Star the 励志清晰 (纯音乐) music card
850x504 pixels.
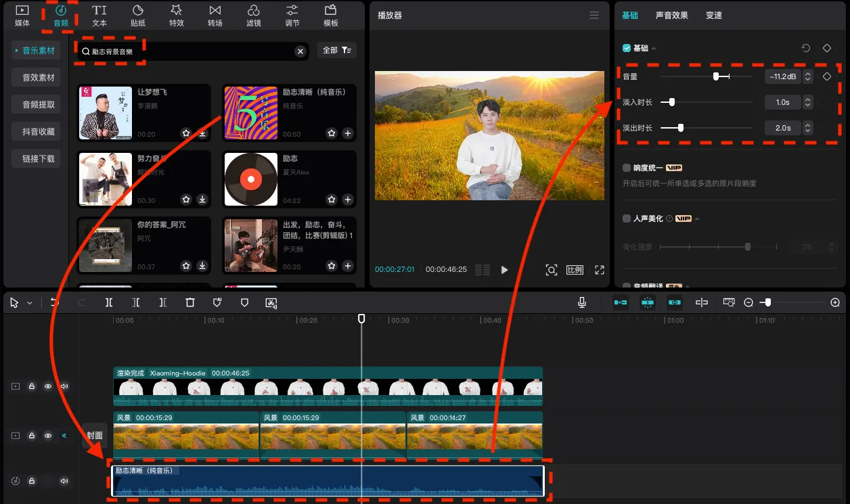(332, 133)
